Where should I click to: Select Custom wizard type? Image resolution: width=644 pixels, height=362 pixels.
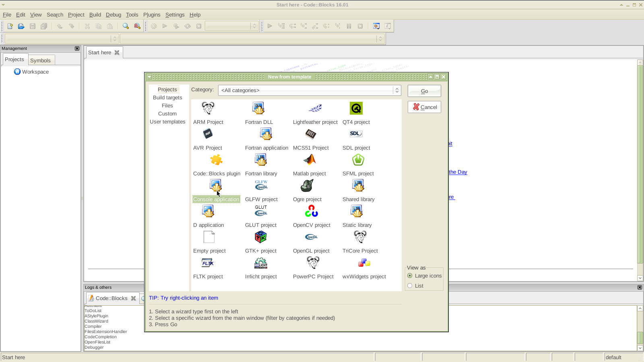point(167,114)
